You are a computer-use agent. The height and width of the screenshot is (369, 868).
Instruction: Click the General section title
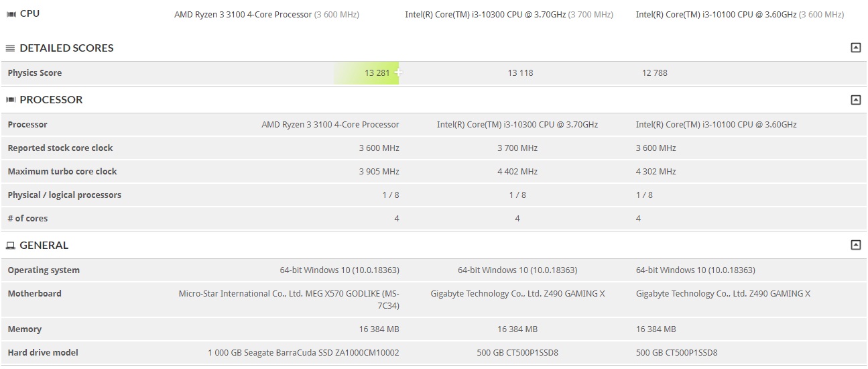click(x=44, y=246)
